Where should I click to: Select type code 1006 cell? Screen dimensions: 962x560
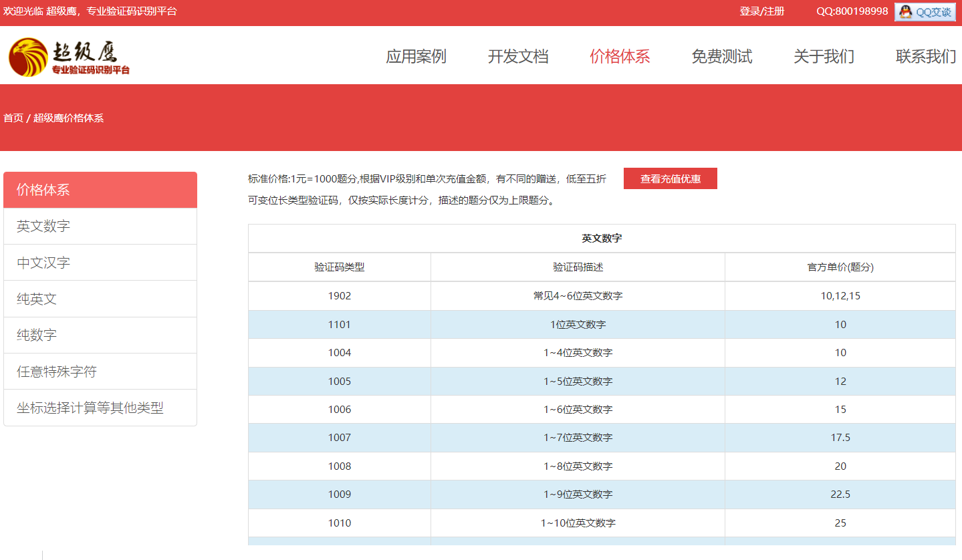click(340, 410)
